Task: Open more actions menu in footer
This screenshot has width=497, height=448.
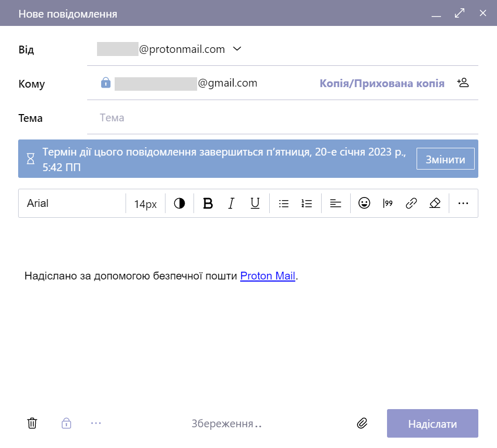Action: pyautogui.click(x=96, y=423)
